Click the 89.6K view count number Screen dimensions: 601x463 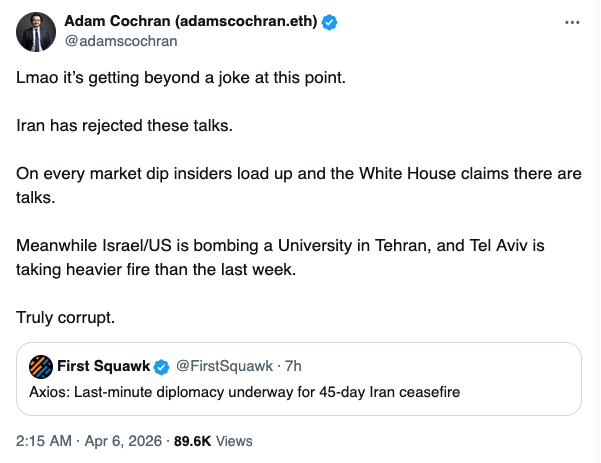pyautogui.click(x=194, y=440)
